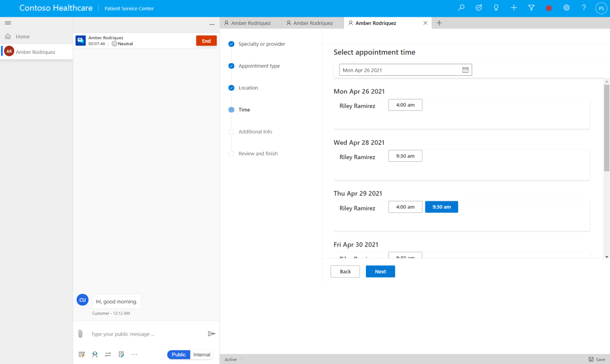Click the plus quick-create icon
The height and width of the screenshot is (364, 610).
click(x=514, y=8)
